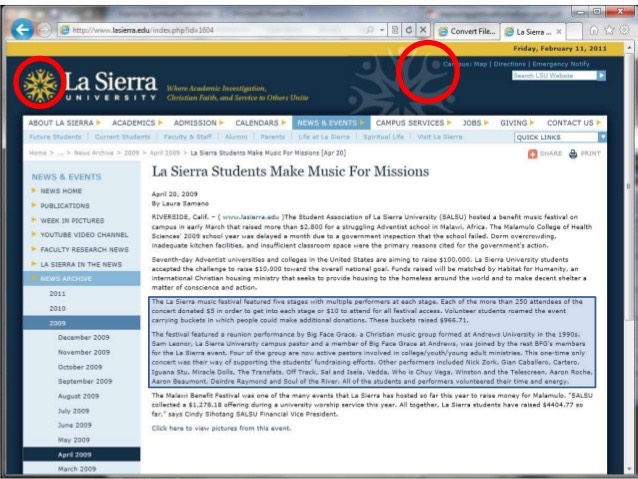The width and height of the screenshot is (638, 479).
Task: Open News Home in sidebar
Action: (x=61, y=191)
